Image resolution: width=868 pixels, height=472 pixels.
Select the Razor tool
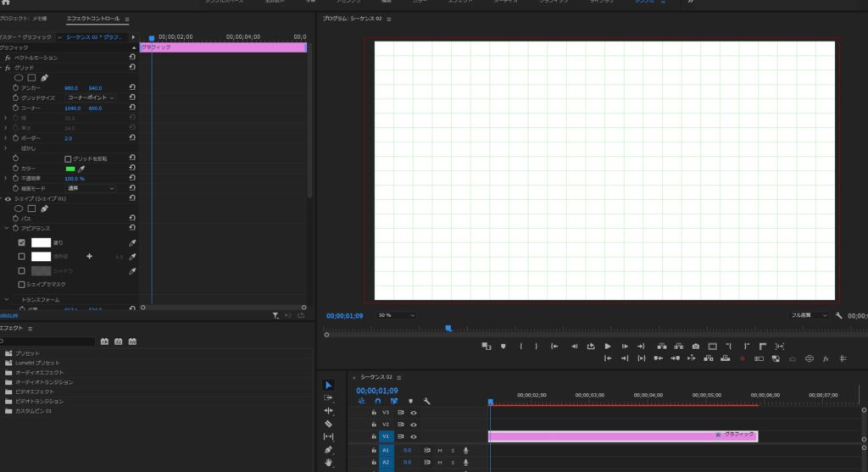pos(328,424)
